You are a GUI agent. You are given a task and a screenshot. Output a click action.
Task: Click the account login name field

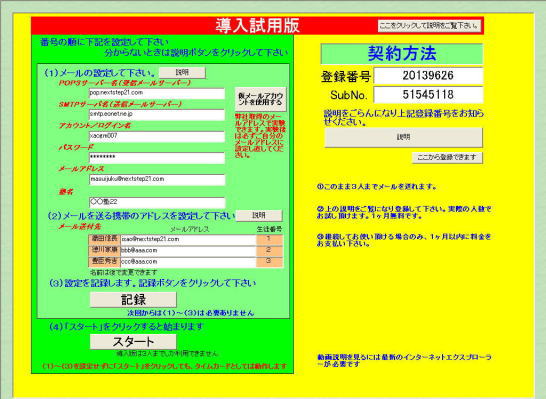coord(157,136)
